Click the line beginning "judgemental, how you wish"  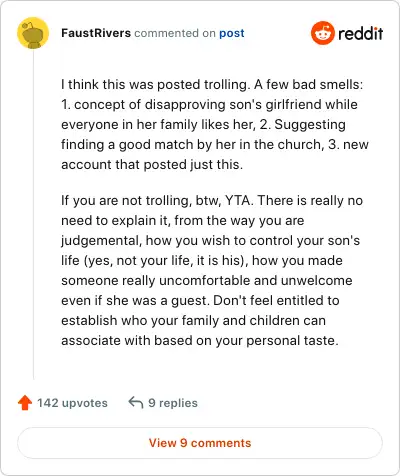pos(211,241)
